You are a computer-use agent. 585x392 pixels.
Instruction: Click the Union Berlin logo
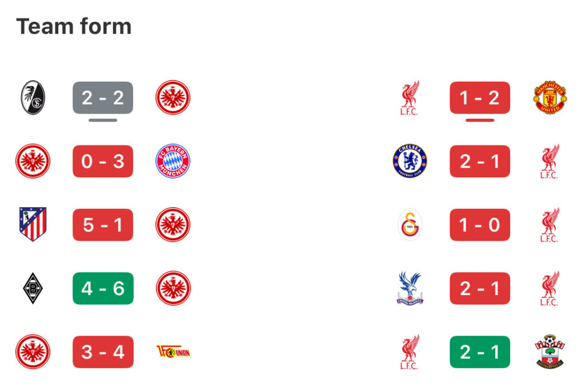coord(173,351)
